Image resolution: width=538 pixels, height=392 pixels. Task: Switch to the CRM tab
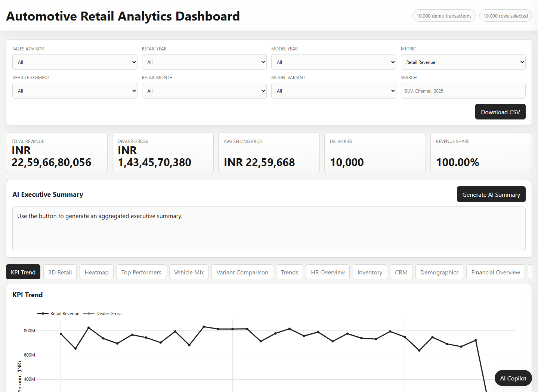click(x=401, y=272)
